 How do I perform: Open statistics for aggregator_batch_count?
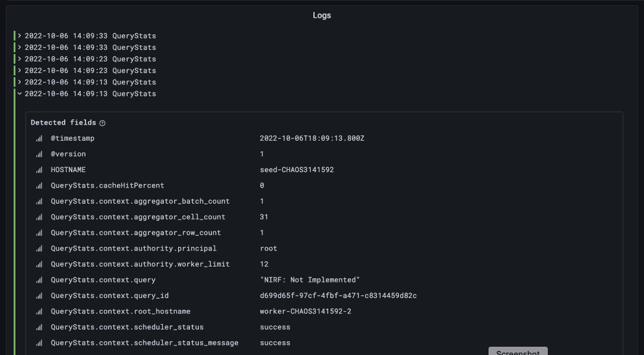(39, 201)
